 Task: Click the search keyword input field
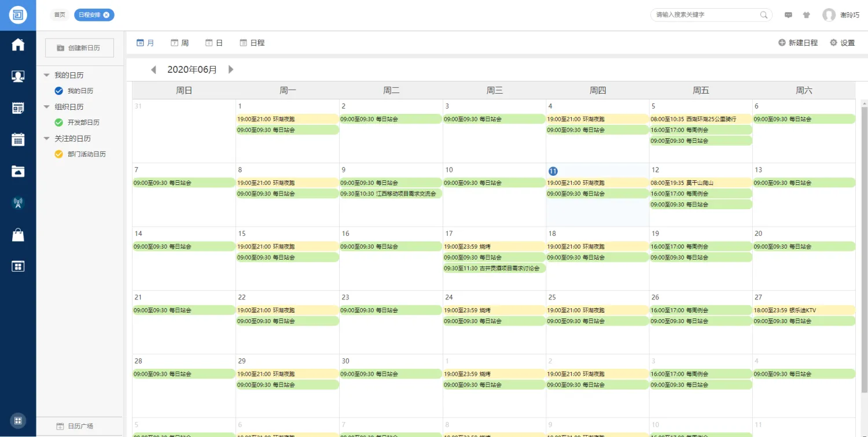[x=705, y=15]
